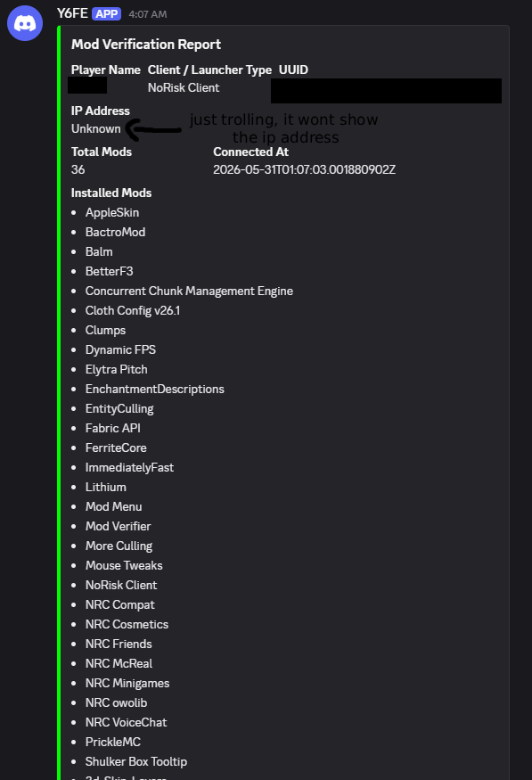
Task: Click the Connected At timestamp value
Action: pos(304,169)
